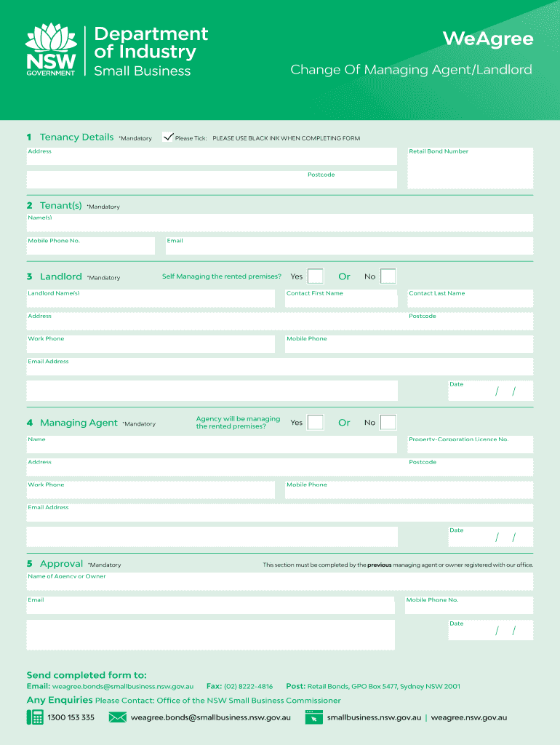Click the Fax number (02) 8222-4816
Viewport: 560px width, 745px height.
(249, 686)
